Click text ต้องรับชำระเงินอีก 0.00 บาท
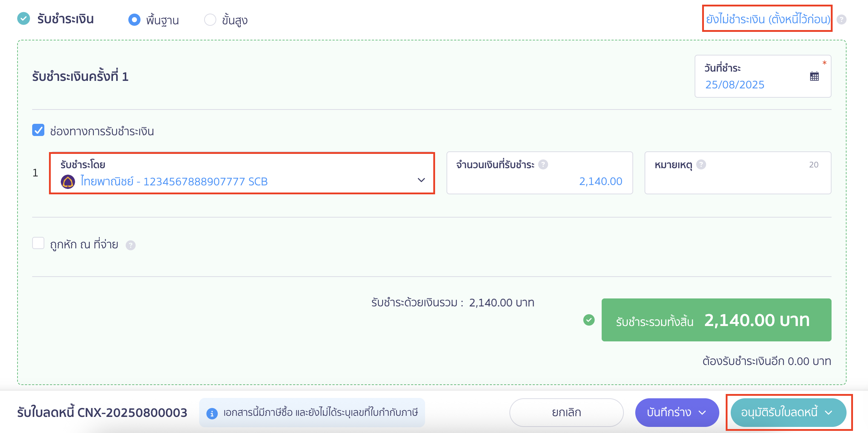This screenshot has width=868, height=433. (x=766, y=361)
